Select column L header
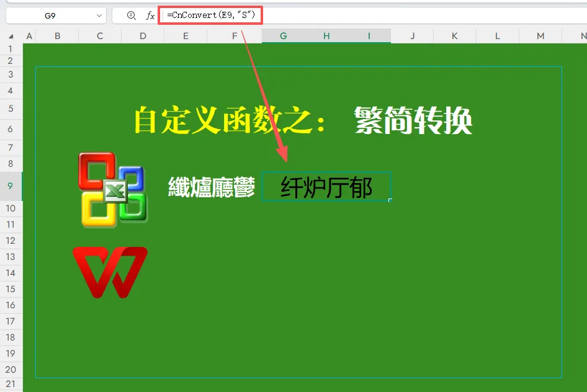The height and width of the screenshot is (392, 587). [x=498, y=36]
